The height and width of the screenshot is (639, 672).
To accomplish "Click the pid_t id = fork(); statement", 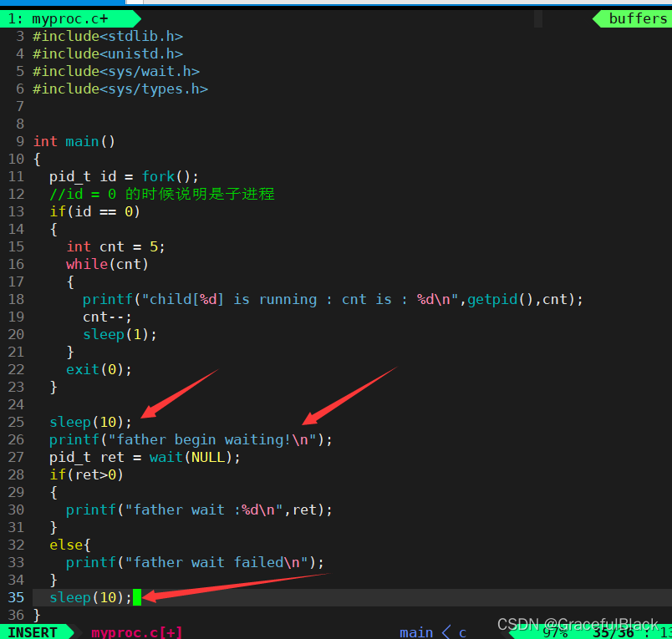I will click(124, 177).
